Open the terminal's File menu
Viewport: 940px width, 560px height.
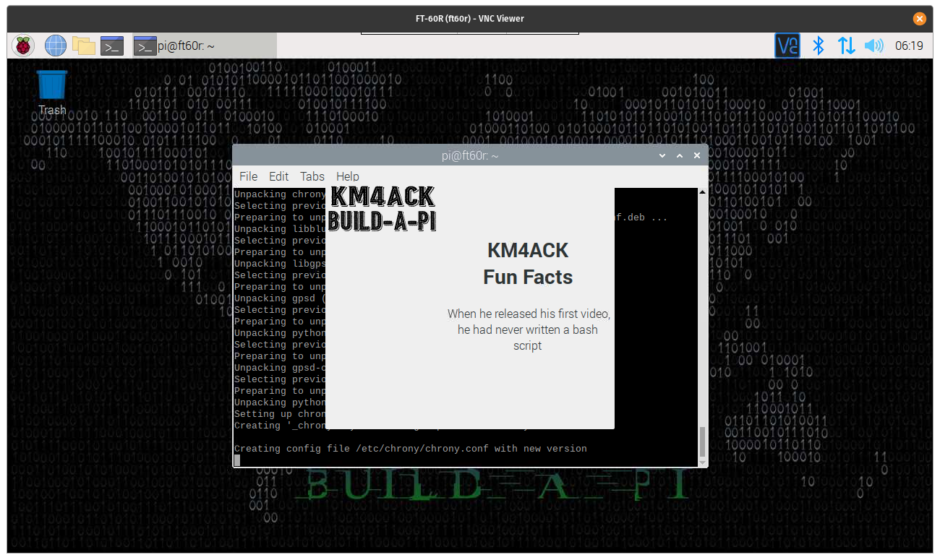click(248, 176)
